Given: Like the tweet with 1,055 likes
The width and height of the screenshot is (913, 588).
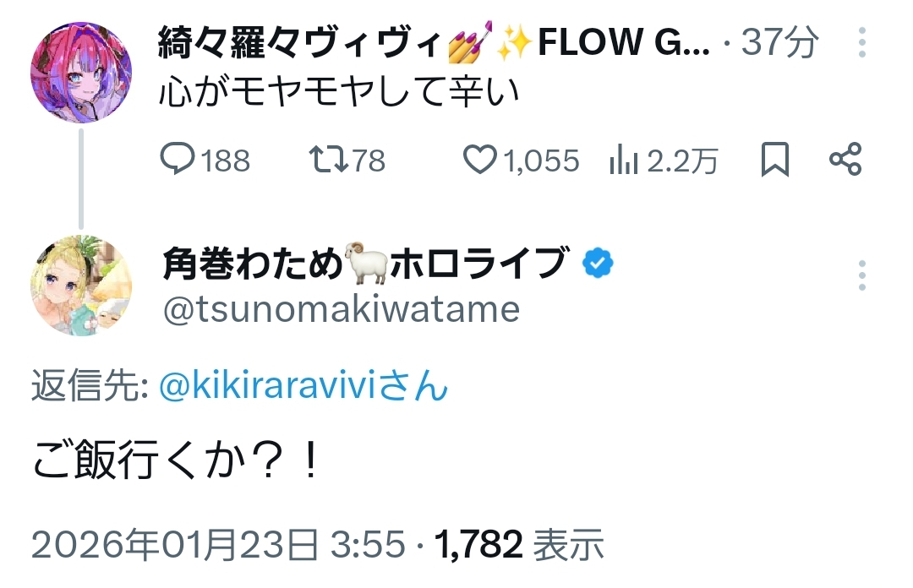Looking at the screenshot, I should click(481, 160).
